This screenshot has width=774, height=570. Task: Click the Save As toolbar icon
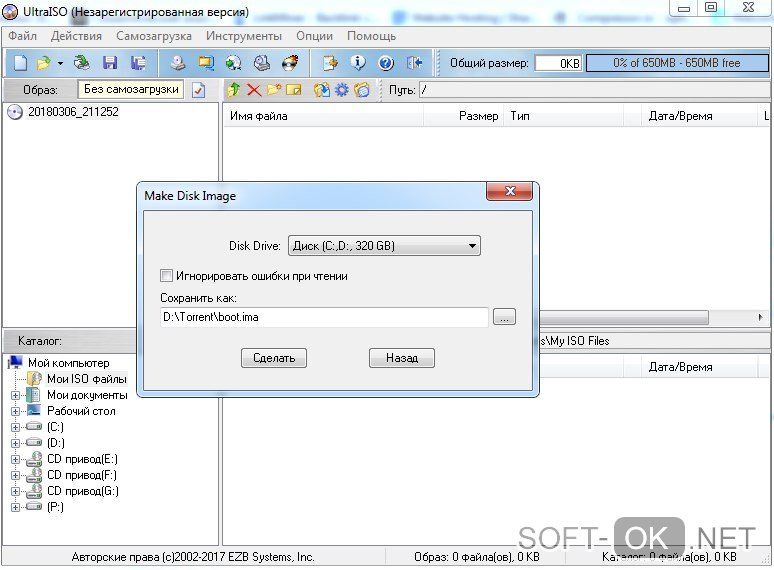pyautogui.click(x=138, y=63)
